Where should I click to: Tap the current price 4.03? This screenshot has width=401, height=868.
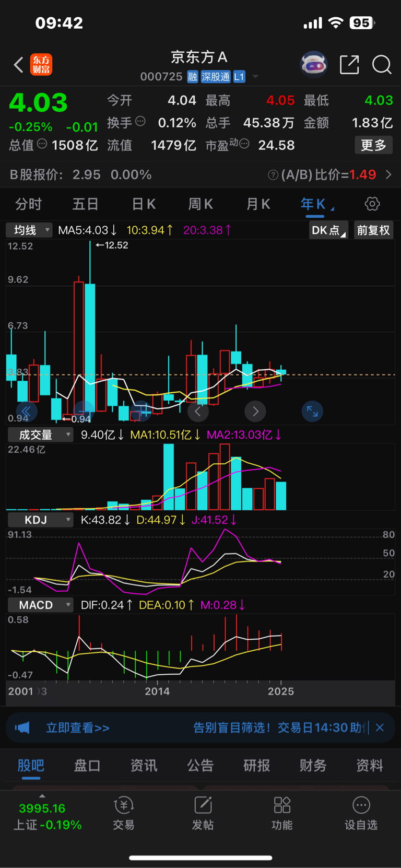tap(39, 102)
